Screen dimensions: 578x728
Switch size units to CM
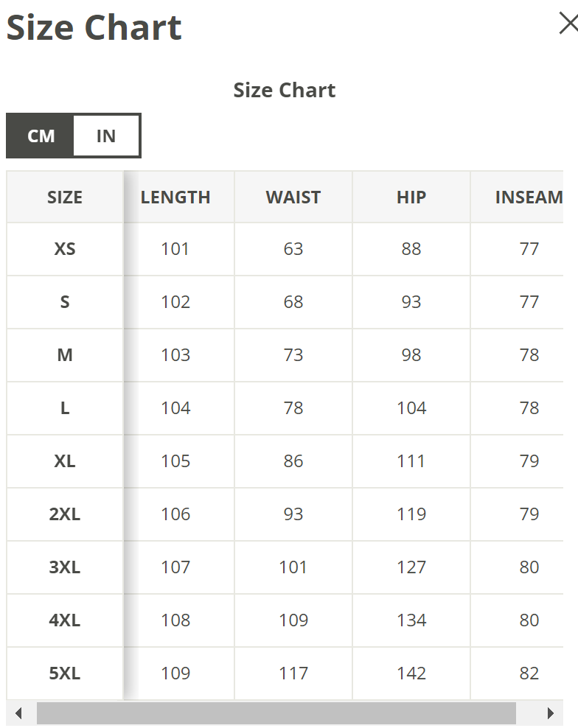tap(41, 136)
